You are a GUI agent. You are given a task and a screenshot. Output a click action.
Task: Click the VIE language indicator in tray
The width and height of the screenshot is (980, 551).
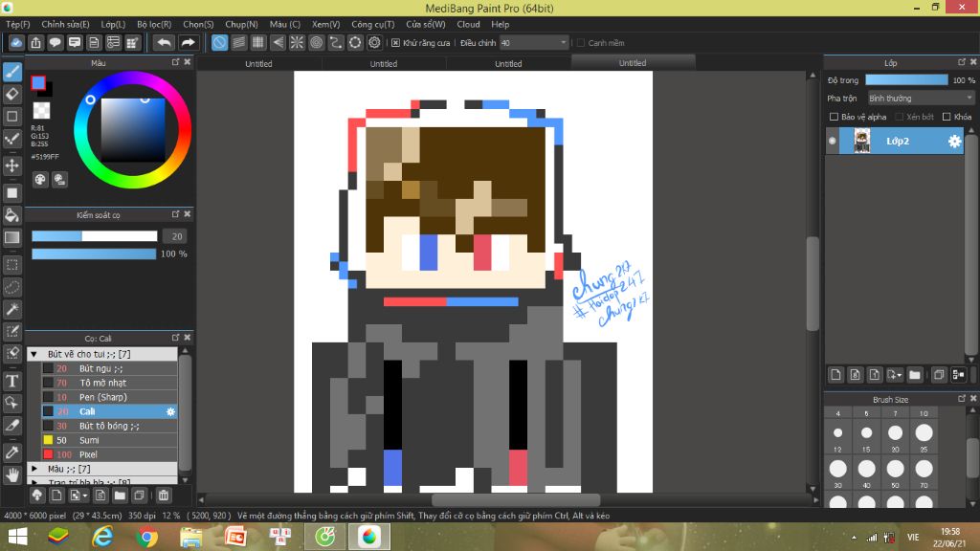tap(913, 538)
